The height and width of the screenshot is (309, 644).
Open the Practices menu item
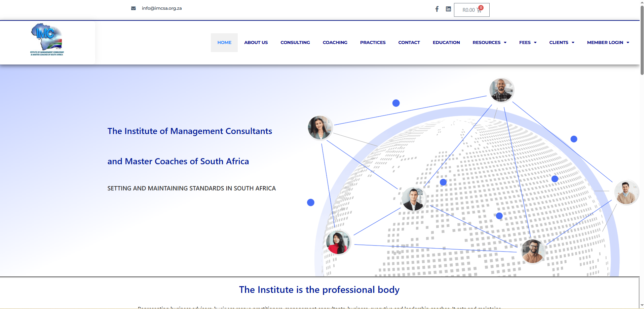[x=373, y=43]
